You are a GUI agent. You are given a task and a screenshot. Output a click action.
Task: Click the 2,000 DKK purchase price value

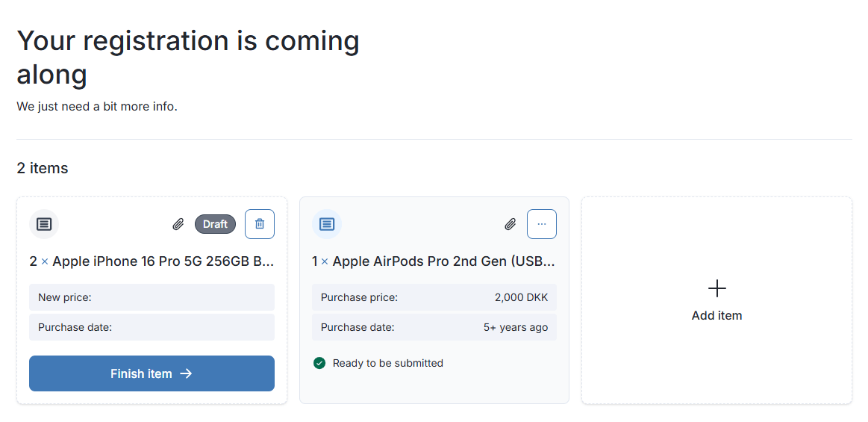coord(521,297)
